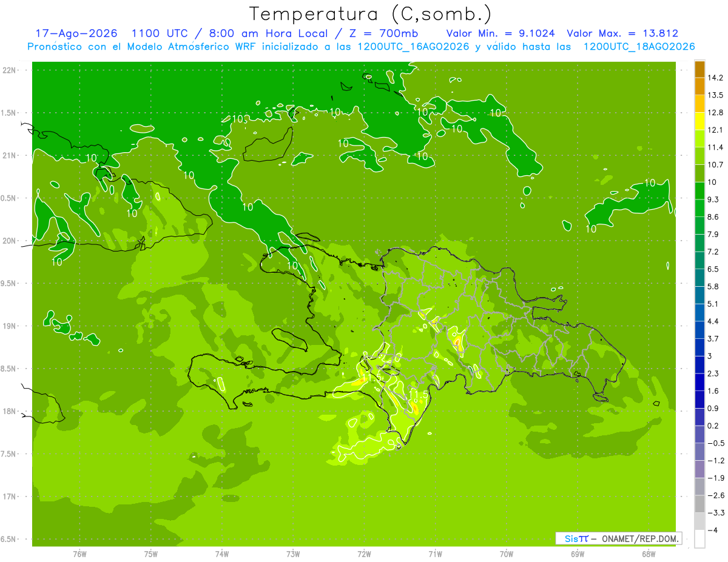This screenshot has width=728, height=562.
Task: Click the '22N' latitude label
Action: coord(10,70)
